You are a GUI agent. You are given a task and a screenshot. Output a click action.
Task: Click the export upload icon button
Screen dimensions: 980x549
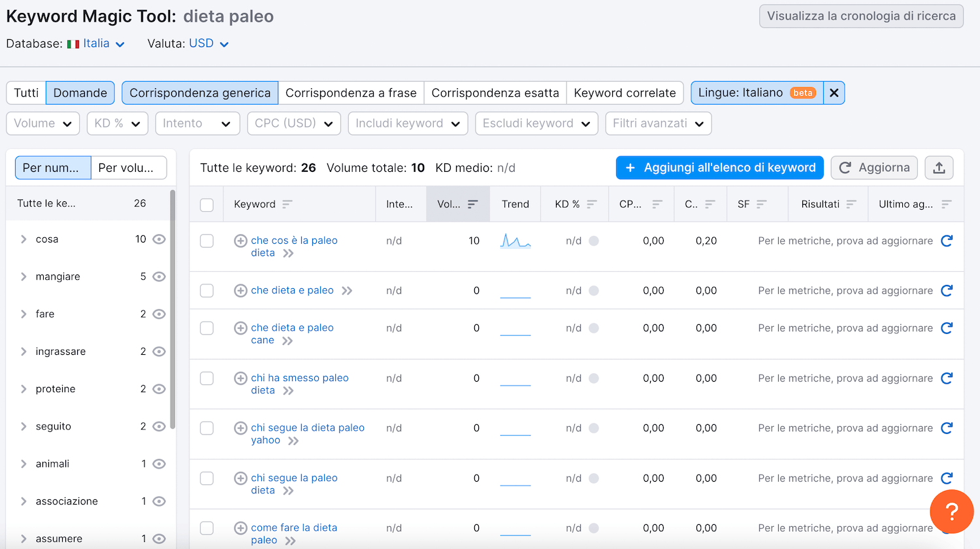coord(939,168)
